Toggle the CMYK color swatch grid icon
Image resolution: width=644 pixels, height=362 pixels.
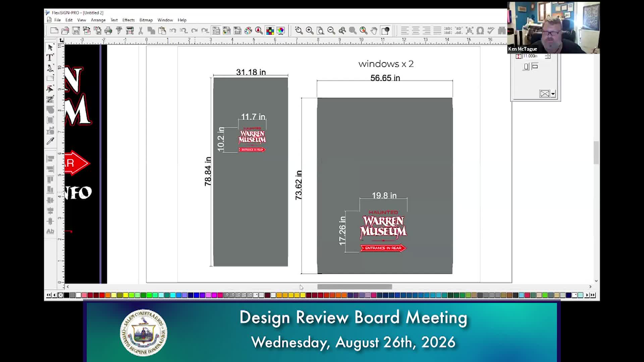coord(270,31)
